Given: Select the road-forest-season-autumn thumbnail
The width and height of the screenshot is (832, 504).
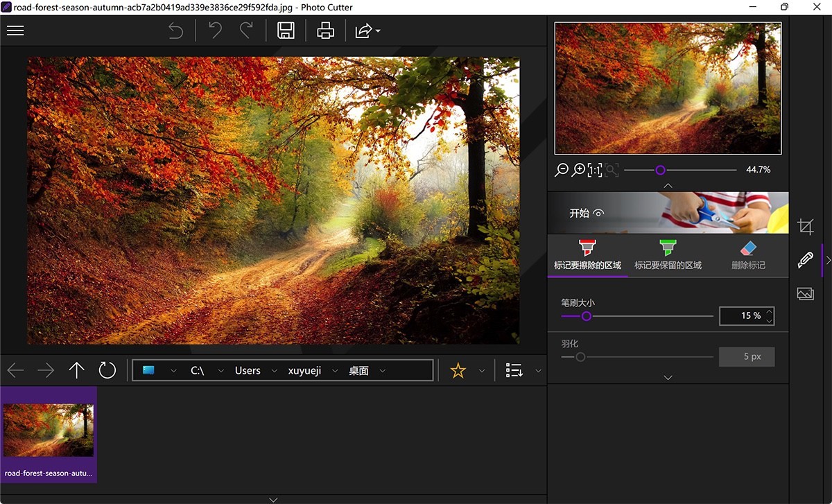Looking at the screenshot, I should coord(49,430).
